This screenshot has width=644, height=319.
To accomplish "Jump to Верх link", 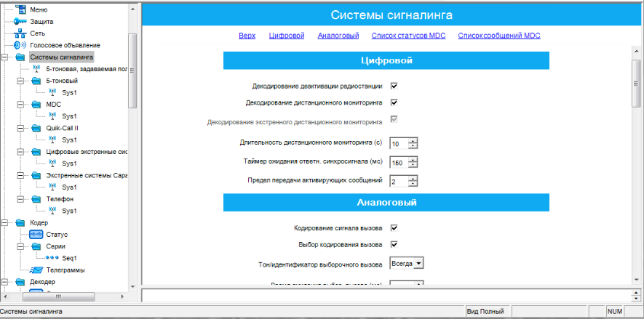I will (247, 36).
